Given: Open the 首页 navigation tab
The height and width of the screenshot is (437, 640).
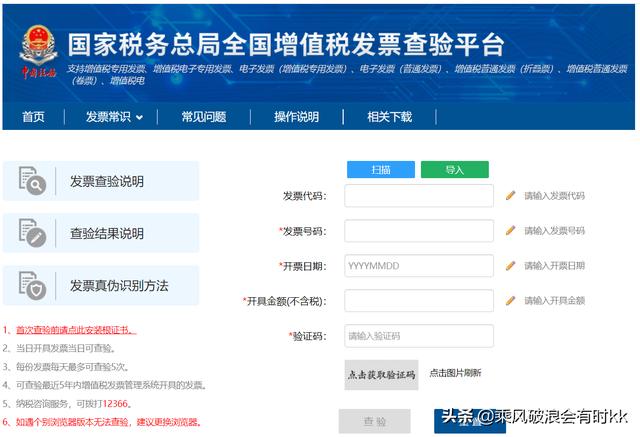Looking at the screenshot, I should [x=33, y=117].
